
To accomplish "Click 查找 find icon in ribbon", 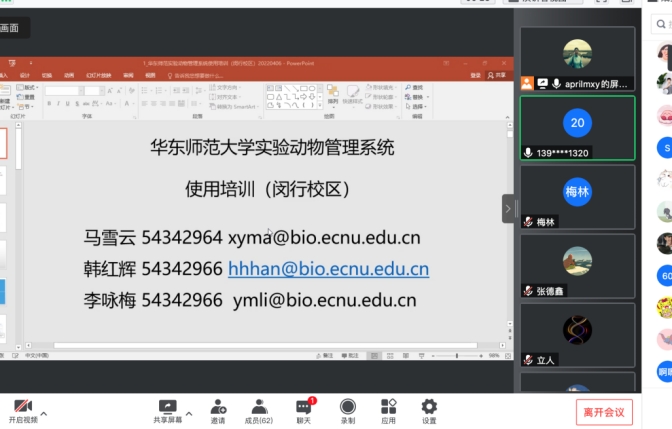I will pyautogui.click(x=414, y=87).
